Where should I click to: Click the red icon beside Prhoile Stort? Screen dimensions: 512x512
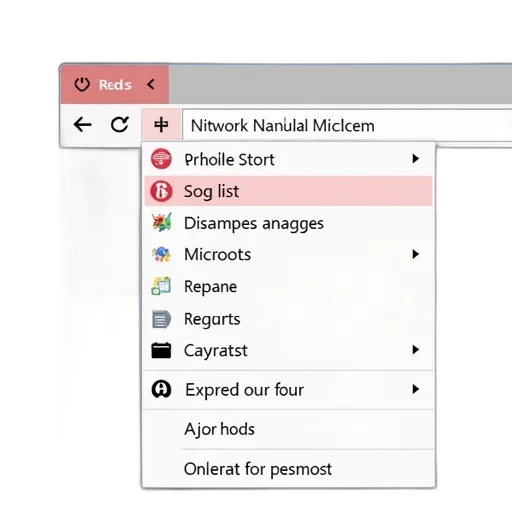click(x=161, y=159)
